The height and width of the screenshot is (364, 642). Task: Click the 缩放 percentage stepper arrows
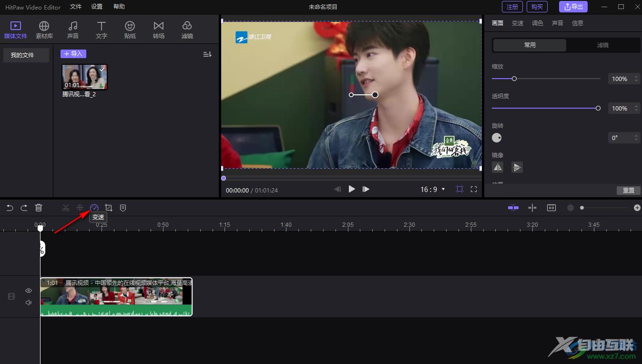636,79
